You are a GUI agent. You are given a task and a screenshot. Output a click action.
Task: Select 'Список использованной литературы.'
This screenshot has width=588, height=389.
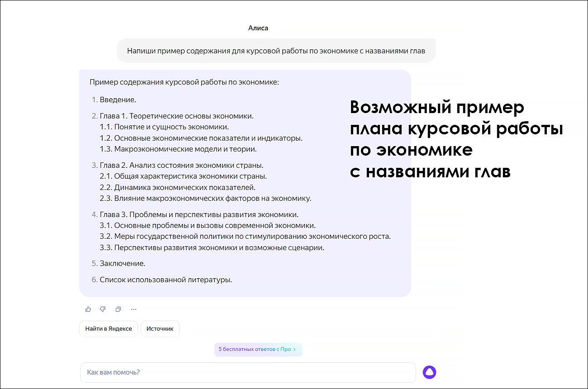[x=166, y=280]
